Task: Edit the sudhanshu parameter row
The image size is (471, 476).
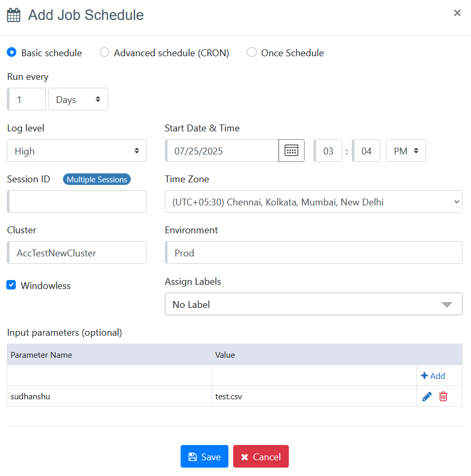Action: [427, 397]
